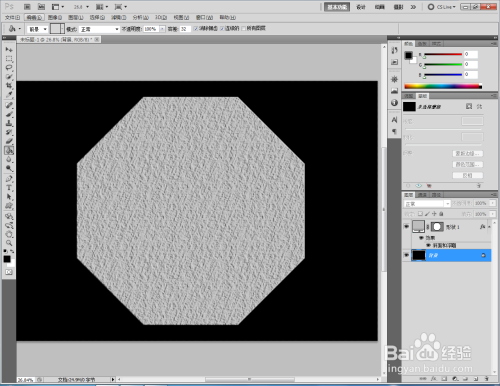Select the Type tool

pos(9,188)
